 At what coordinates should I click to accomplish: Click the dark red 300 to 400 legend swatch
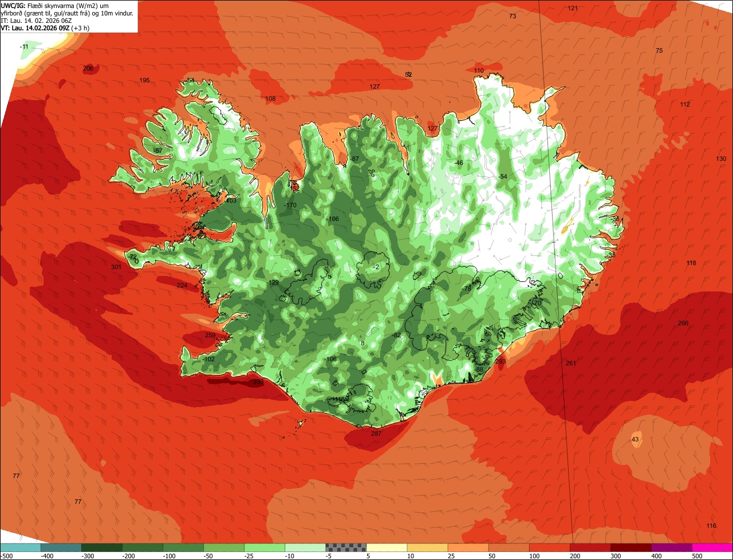[x=631, y=547]
